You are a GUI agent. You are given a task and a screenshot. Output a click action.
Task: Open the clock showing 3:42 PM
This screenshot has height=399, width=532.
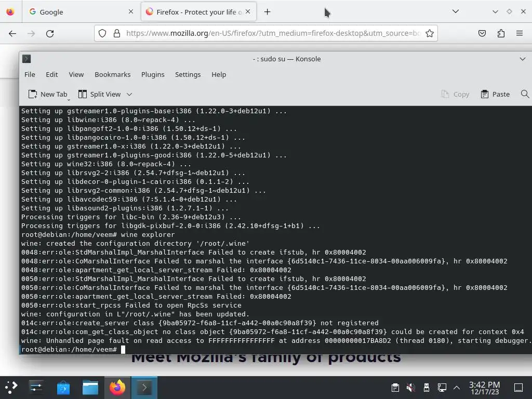tap(485, 388)
